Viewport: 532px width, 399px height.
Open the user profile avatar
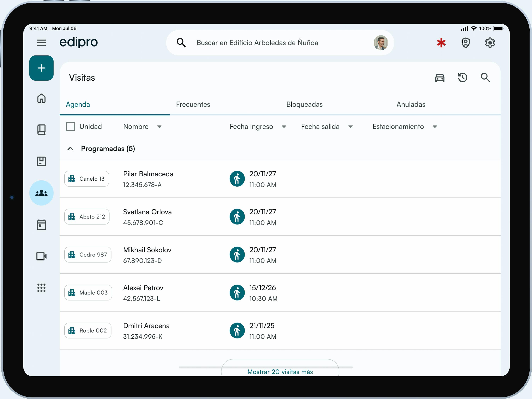click(381, 43)
